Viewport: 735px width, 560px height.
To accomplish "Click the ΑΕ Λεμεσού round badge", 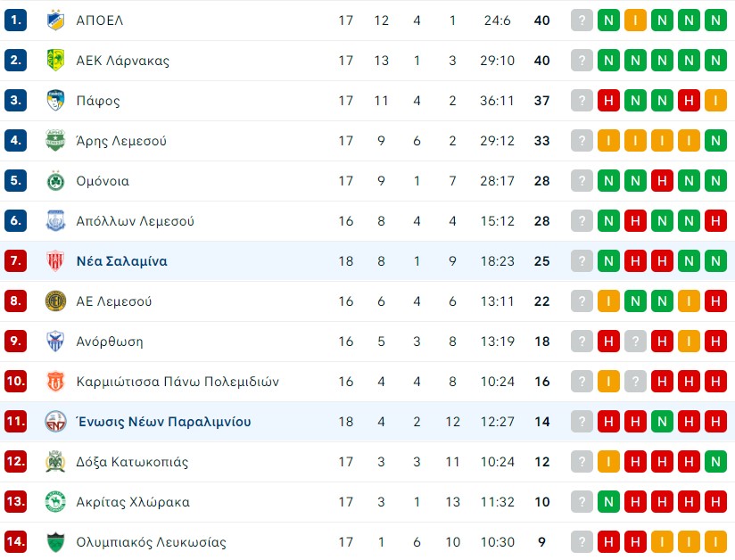I will pyautogui.click(x=55, y=301).
